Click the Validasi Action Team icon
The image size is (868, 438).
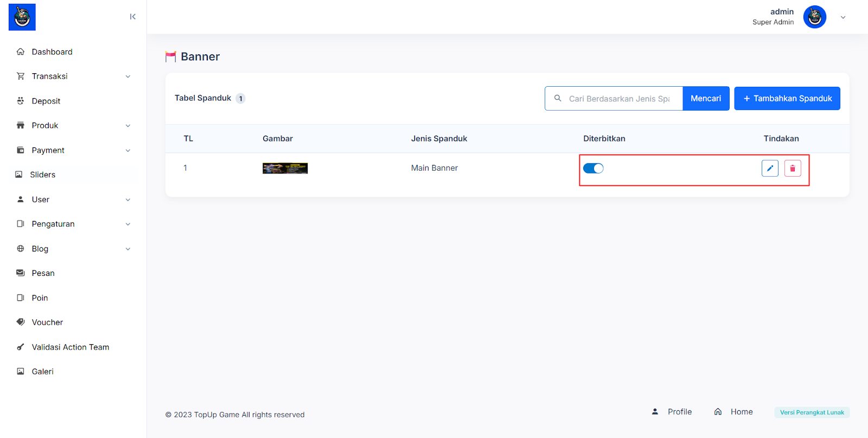(x=21, y=347)
